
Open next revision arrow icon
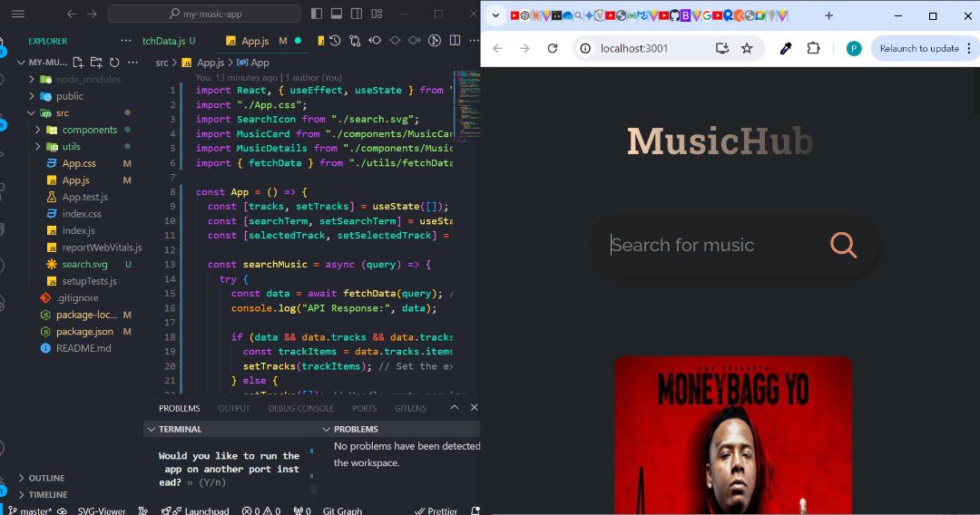point(415,41)
